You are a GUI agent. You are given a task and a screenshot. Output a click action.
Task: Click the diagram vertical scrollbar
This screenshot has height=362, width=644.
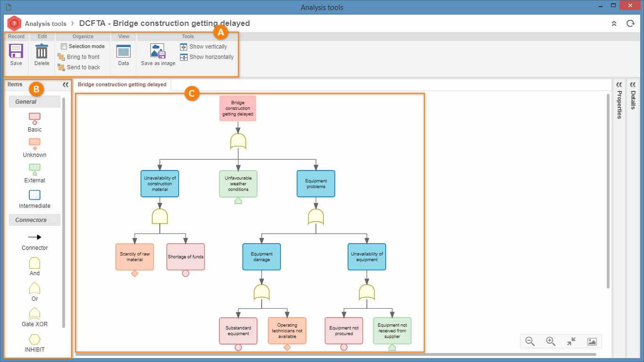pos(608,191)
